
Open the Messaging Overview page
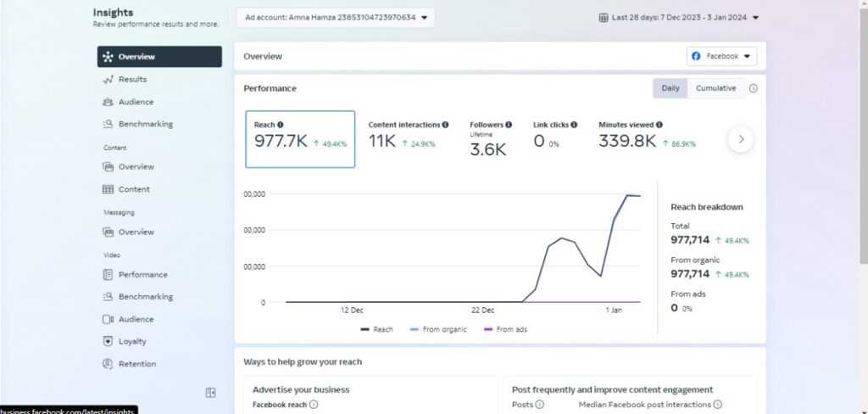[x=135, y=232]
